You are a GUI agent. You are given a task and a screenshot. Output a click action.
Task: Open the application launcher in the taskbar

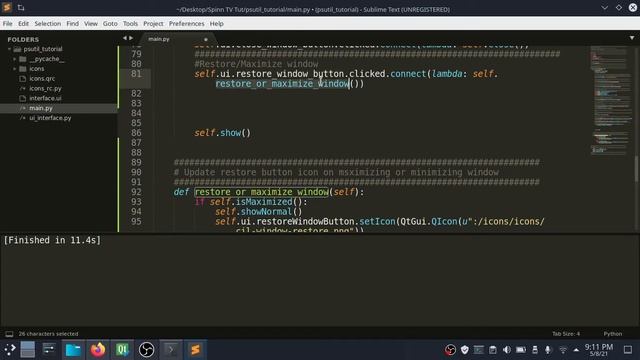tap(9, 350)
